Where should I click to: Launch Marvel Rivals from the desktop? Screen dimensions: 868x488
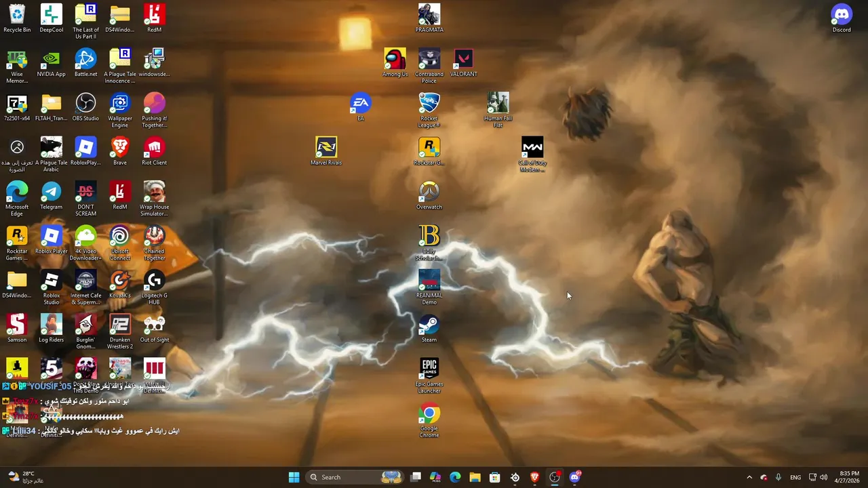coord(326,151)
